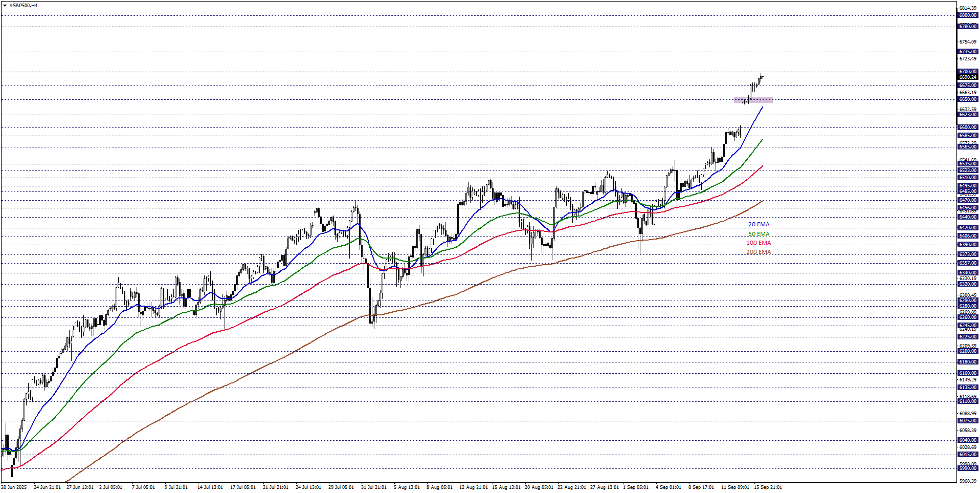Click the 6420.00 level price label
The height and width of the screenshot is (493, 980).
point(968,228)
